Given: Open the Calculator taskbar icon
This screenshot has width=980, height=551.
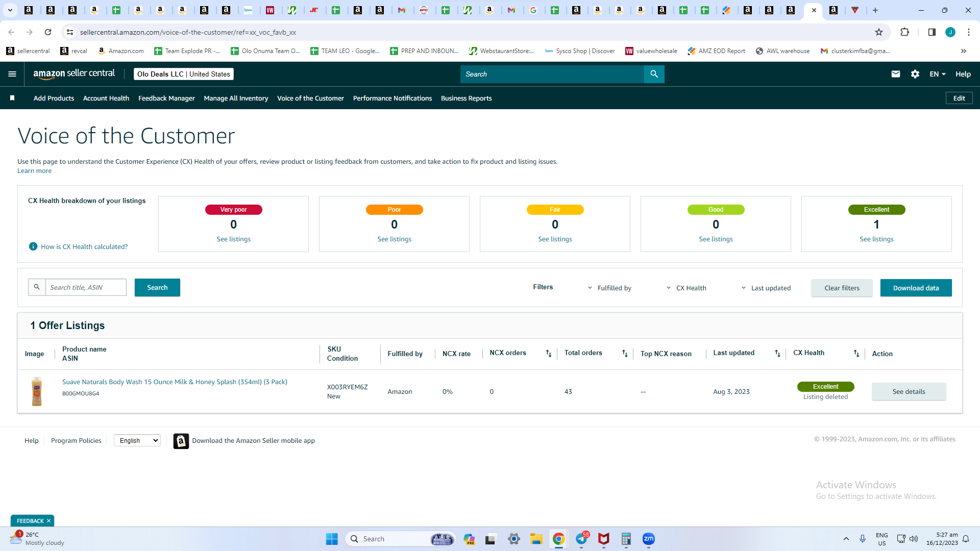Looking at the screenshot, I should tap(626, 539).
